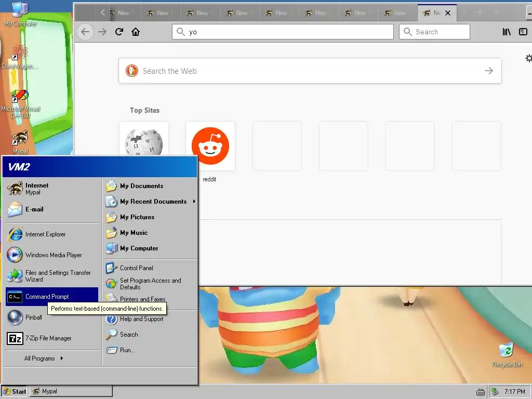Close the active browser tab

point(448,13)
